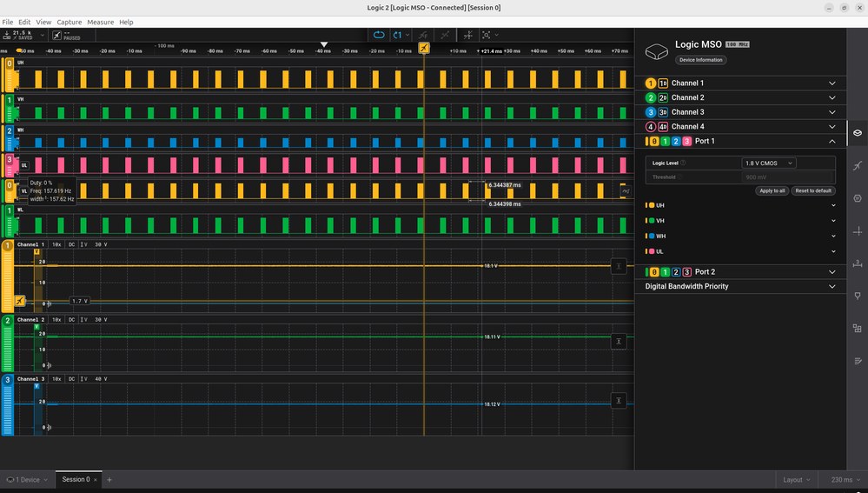Screen dimensions: 868x493
Task: Open the dropdown arrow beside single capture icon
Action: (x=408, y=35)
